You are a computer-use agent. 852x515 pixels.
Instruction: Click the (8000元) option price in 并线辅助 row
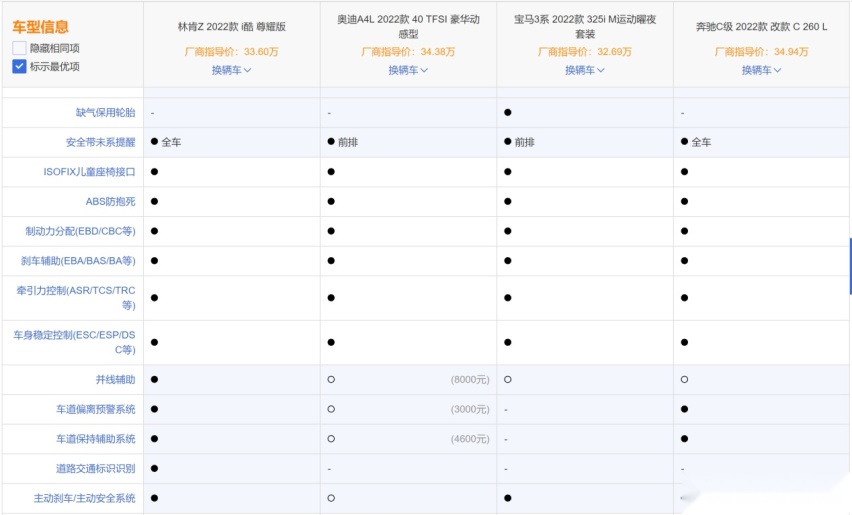point(470,380)
